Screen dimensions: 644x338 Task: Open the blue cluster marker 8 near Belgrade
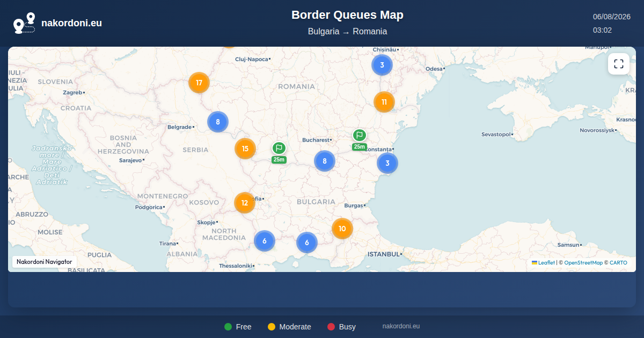(x=218, y=122)
